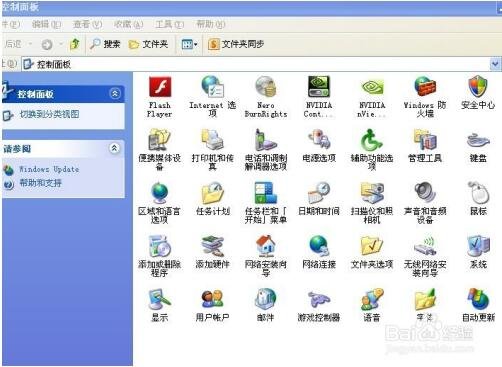Click the Forward navigation button
The height and width of the screenshot is (367, 502).
[47, 44]
